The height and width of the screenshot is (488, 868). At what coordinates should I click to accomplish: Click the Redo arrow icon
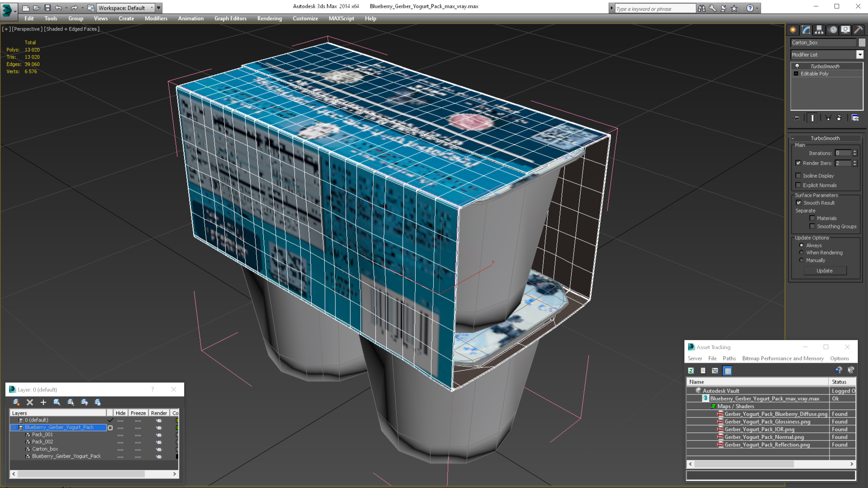[x=74, y=8]
